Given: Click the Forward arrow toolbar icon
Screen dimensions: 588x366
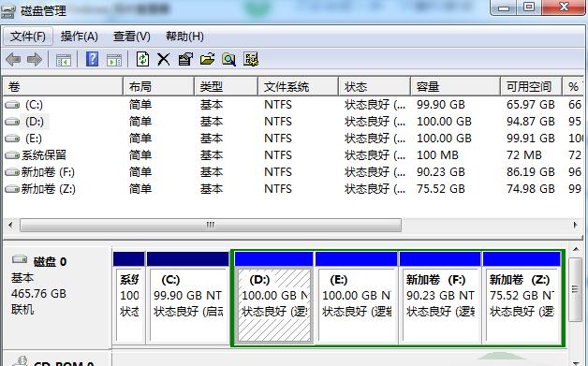Looking at the screenshot, I should 35,59.
